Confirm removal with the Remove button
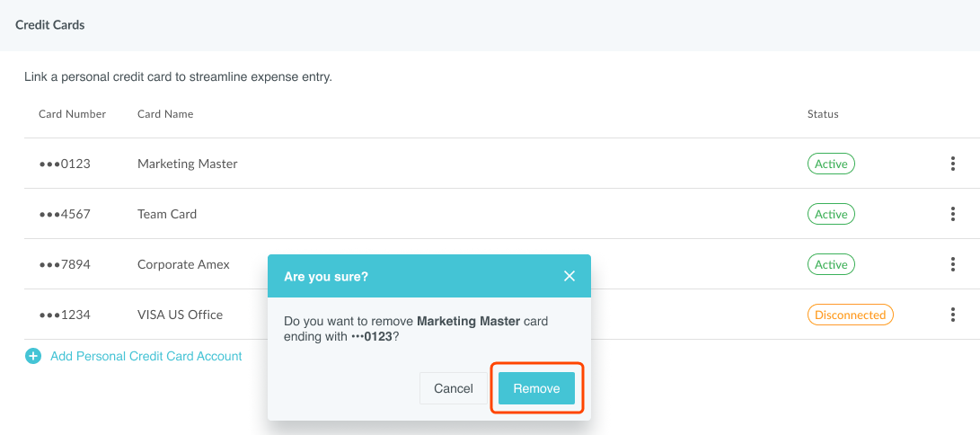 (536, 388)
